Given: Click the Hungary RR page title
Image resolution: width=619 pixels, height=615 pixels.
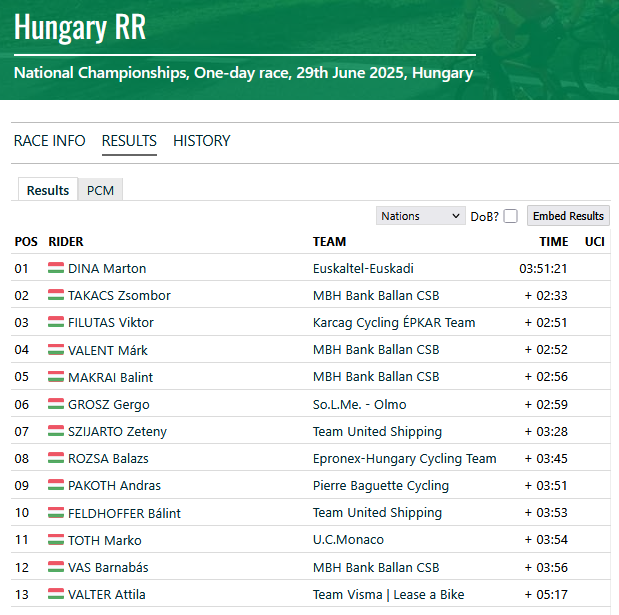Looking at the screenshot, I should (80, 27).
